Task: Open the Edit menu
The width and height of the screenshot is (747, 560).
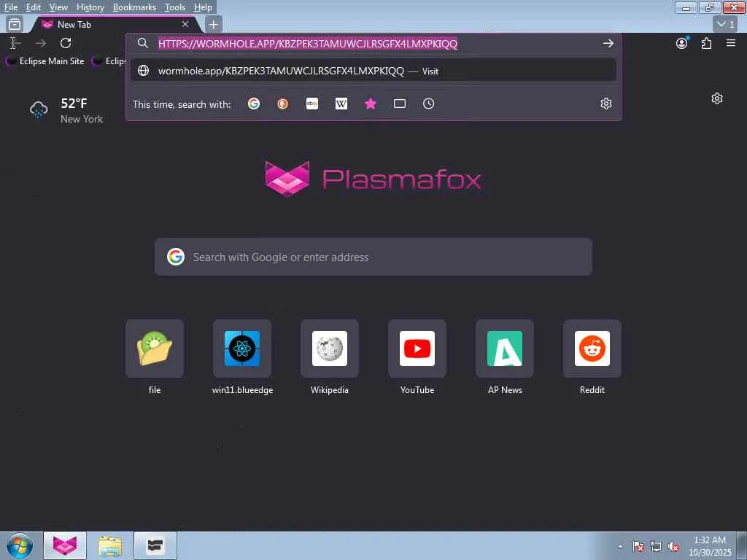Action: pos(33,7)
